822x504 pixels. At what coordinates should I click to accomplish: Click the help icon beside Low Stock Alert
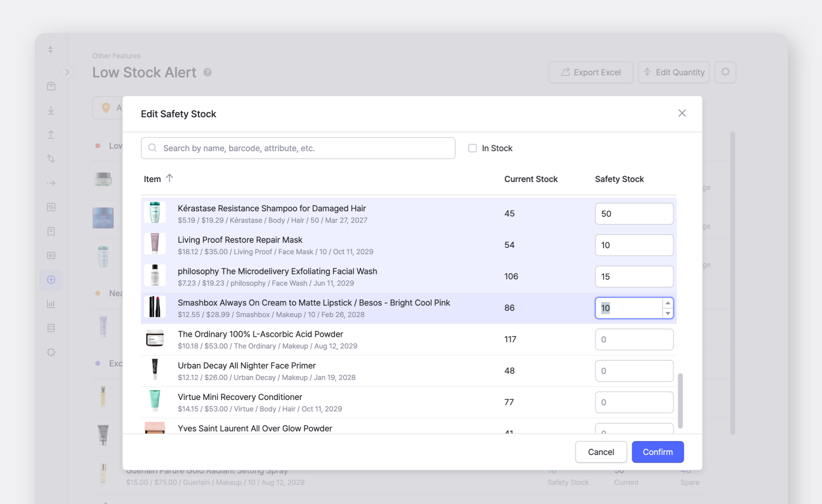click(x=208, y=72)
